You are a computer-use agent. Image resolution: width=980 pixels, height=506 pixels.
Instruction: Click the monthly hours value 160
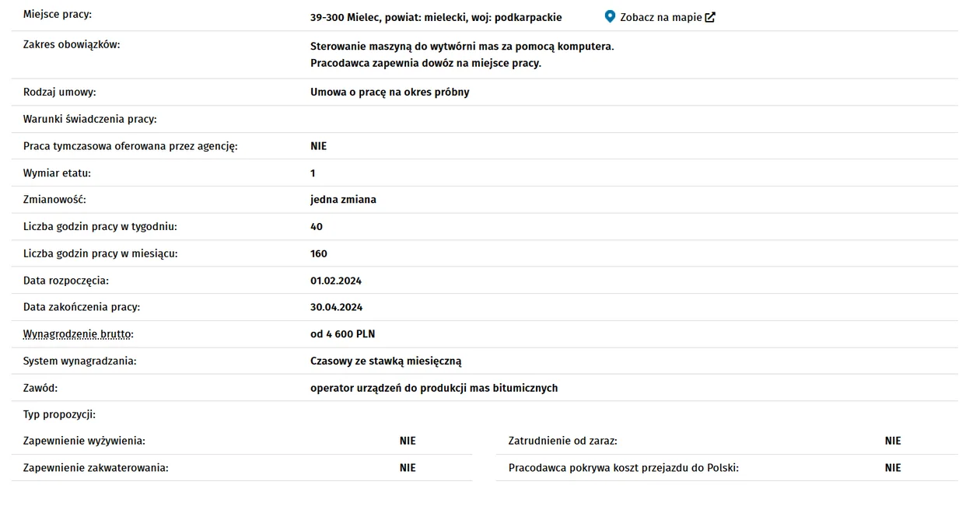click(319, 253)
